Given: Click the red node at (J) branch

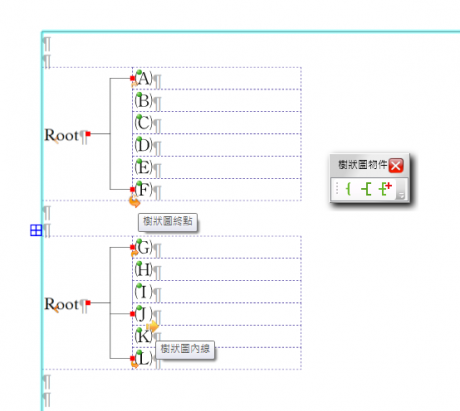Looking at the screenshot, I should (x=133, y=314).
